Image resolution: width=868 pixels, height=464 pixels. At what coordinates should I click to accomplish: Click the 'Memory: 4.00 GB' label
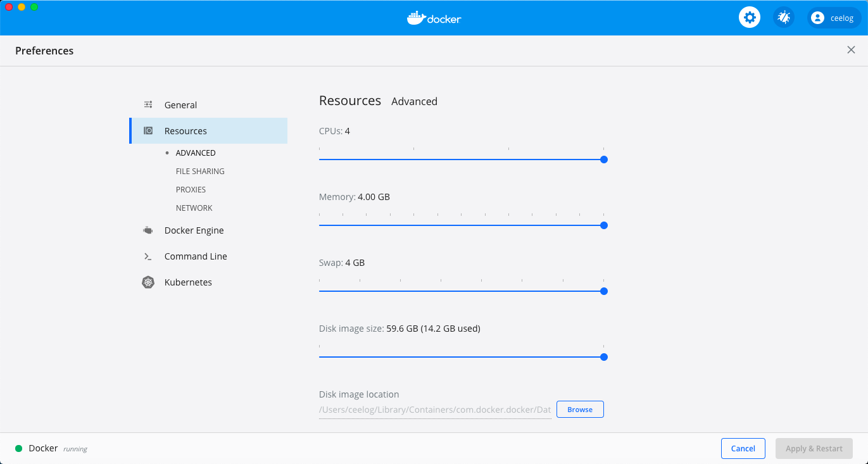(355, 197)
